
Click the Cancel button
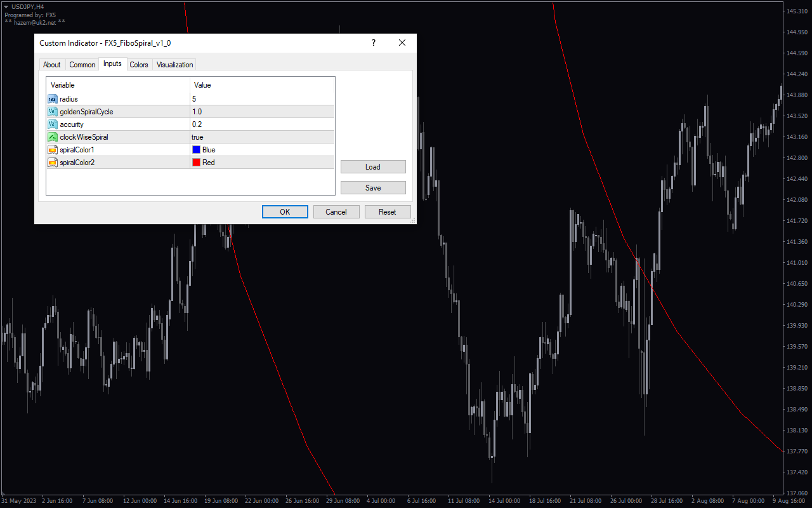click(336, 212)
